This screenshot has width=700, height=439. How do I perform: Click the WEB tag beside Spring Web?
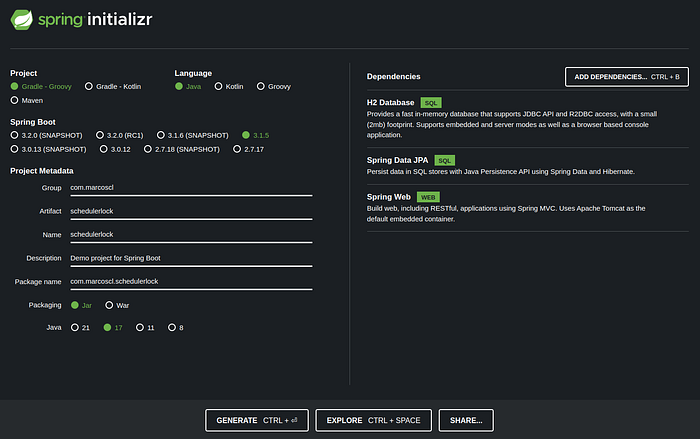[x=428, y=197]
